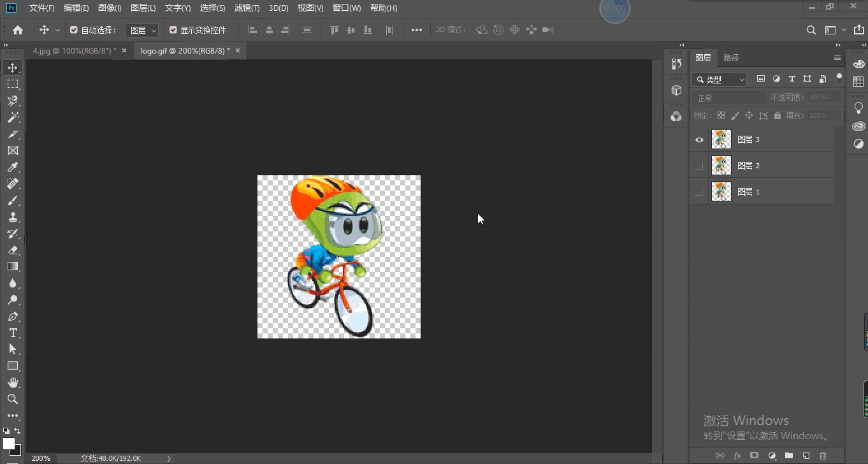Screen dimensions: 868x464
Task: Link layers with chain icon
Action: click(720, 455)
